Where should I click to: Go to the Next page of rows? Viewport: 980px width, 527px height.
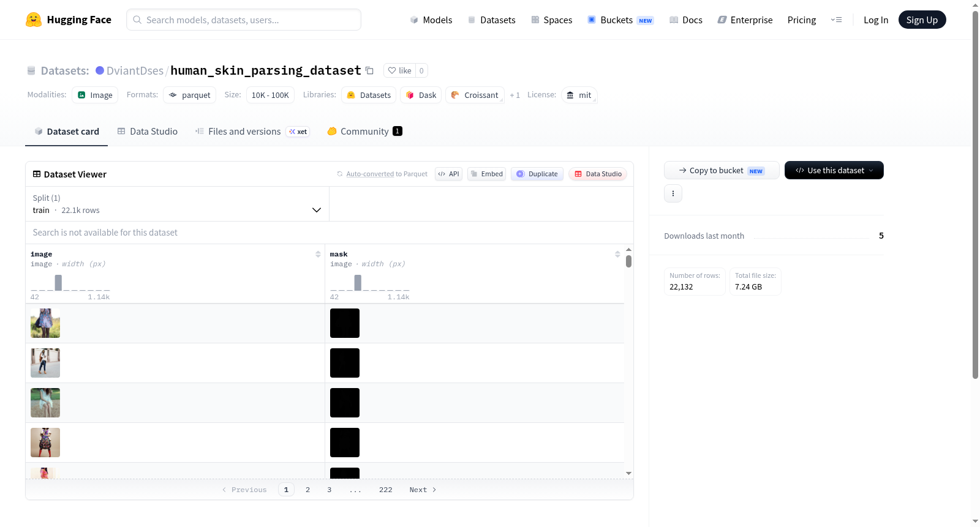[x=423, y=490]
